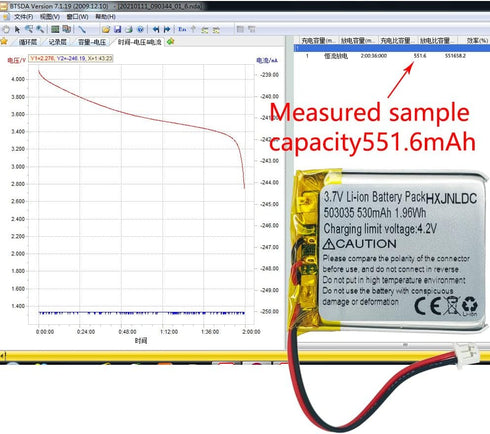Go to next record with right arrow
Screen dimensions: 490x434
(167, 29)
